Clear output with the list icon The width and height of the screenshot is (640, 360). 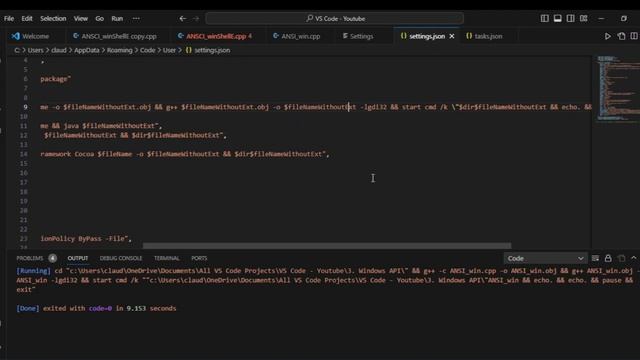595,258
